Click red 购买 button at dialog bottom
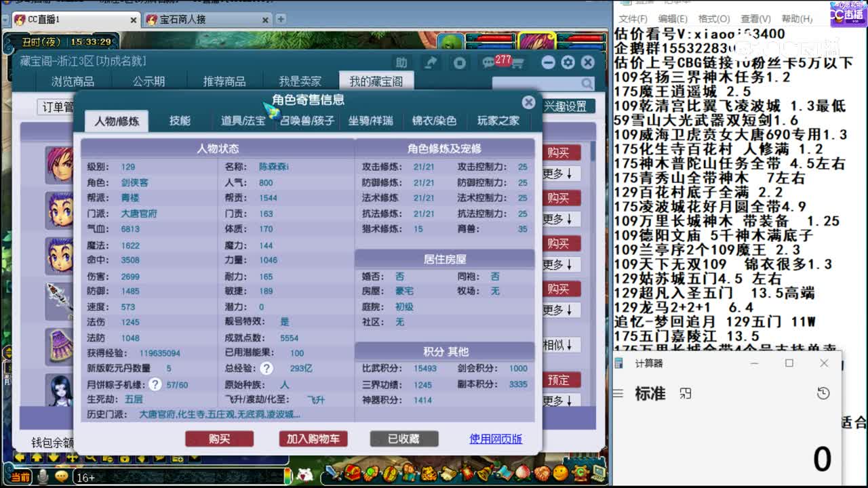Viewport: 868px width, 488px height. [x=219, y=439]
